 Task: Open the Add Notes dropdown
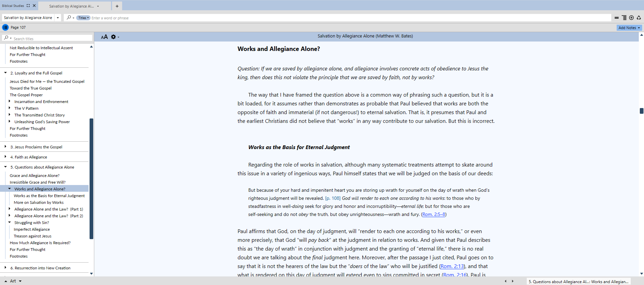click(x=629, y=28)
